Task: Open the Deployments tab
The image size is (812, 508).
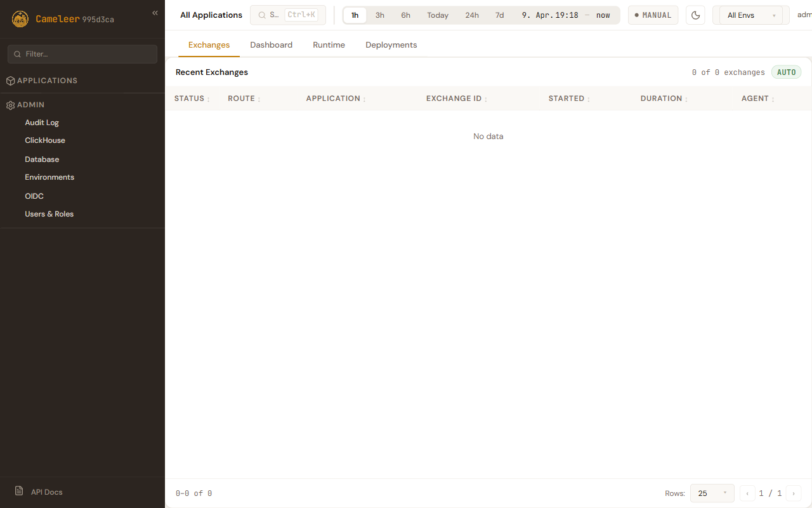Action: [391, 45]
